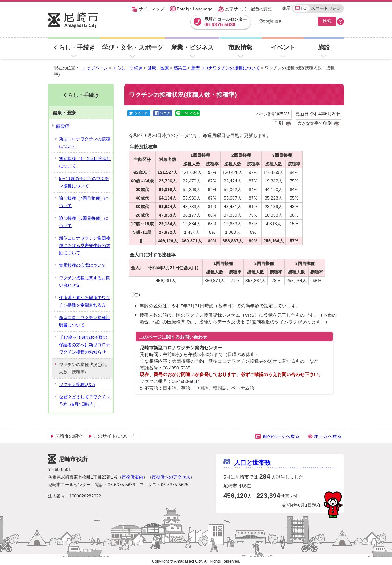This screenshot has width=392, height=565.
Task: Click the ページ番号1025285 label
Action: pyautogui.click(x=273, y=114)
